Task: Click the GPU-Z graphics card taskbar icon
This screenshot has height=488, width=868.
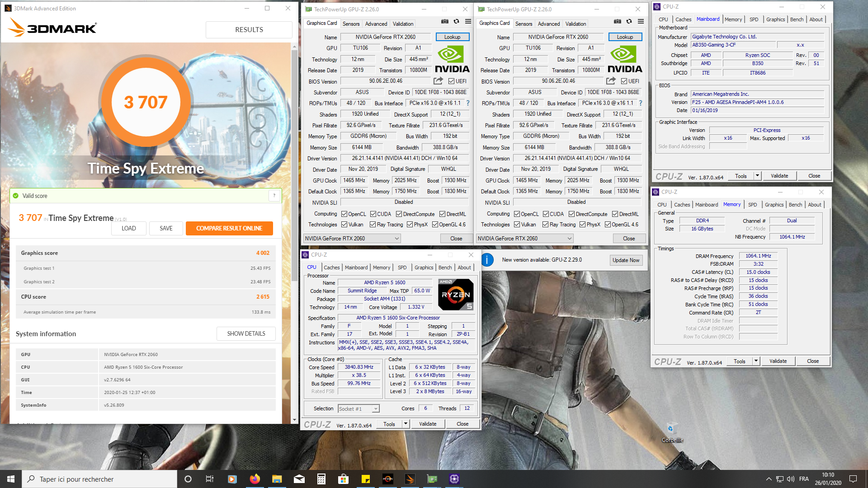Action: [432, 479]
